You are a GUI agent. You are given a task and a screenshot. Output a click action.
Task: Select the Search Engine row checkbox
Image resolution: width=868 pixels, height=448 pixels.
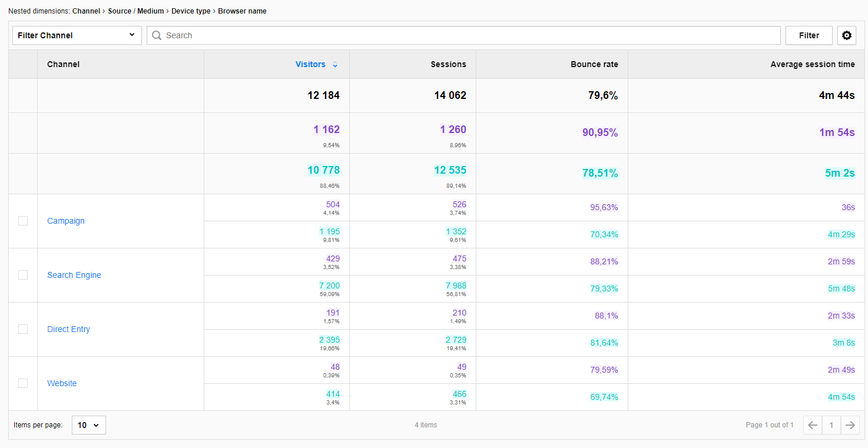[23, 275]
